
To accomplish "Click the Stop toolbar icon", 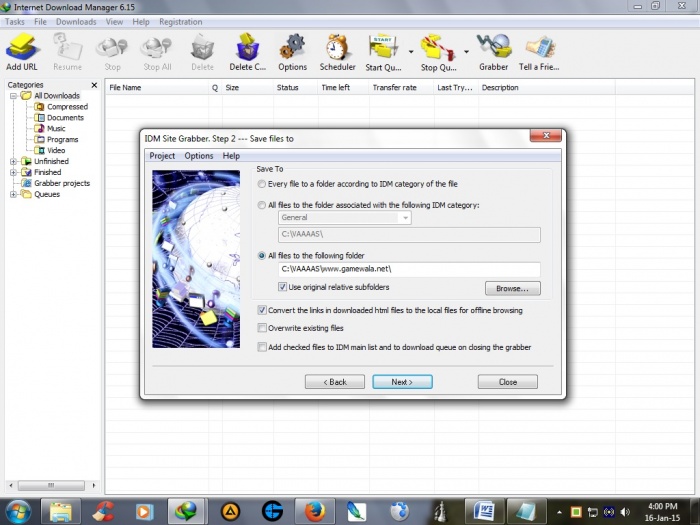I will click(112, 52).
